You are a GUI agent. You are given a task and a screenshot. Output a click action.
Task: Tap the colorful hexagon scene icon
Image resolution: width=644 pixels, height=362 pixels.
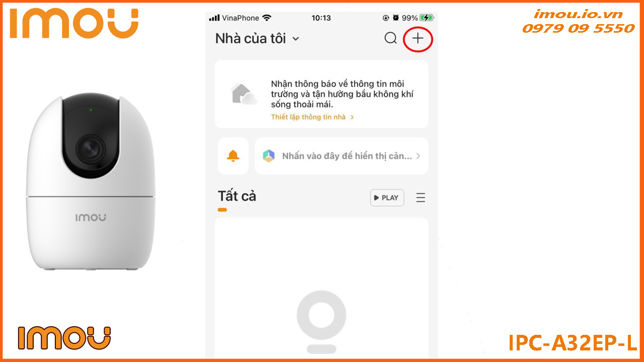(x=269, y=156)
